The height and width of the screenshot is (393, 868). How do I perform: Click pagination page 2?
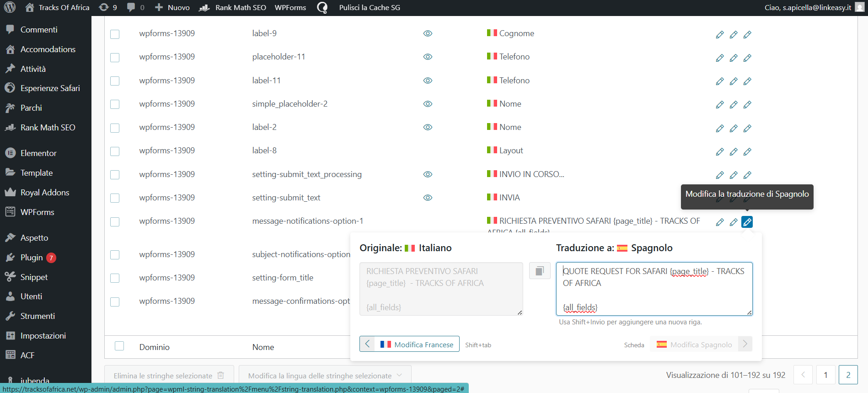848,375
